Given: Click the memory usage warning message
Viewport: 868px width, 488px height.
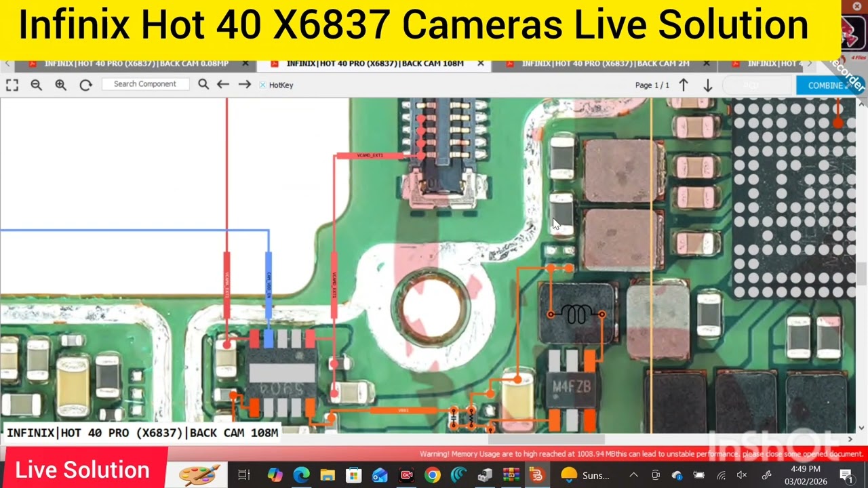Looking at the screenshot, I should [x=642, y=453].
